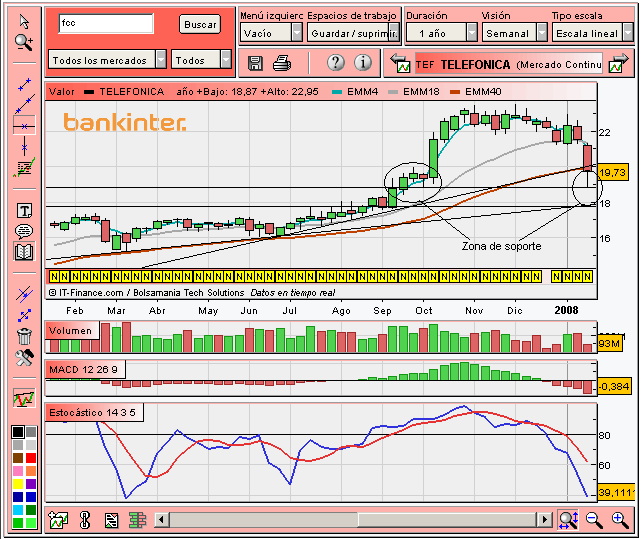Pick the cyan color swatch
The width and height of the screenshot is (641, 539).
[18, 510]
